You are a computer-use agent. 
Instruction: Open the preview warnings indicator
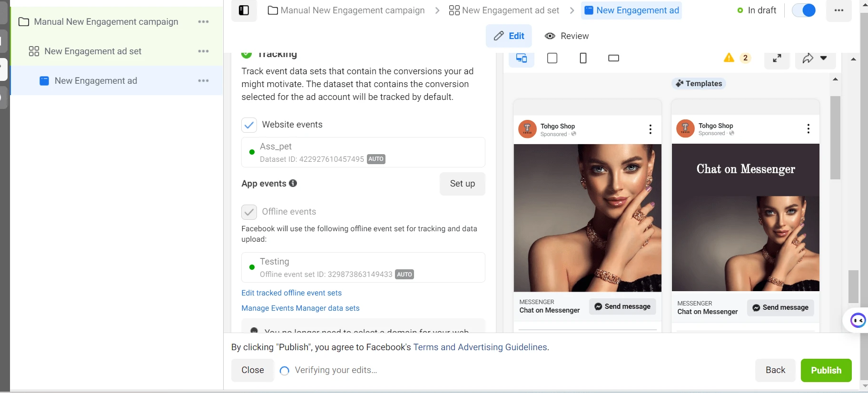tap(737, 58)
